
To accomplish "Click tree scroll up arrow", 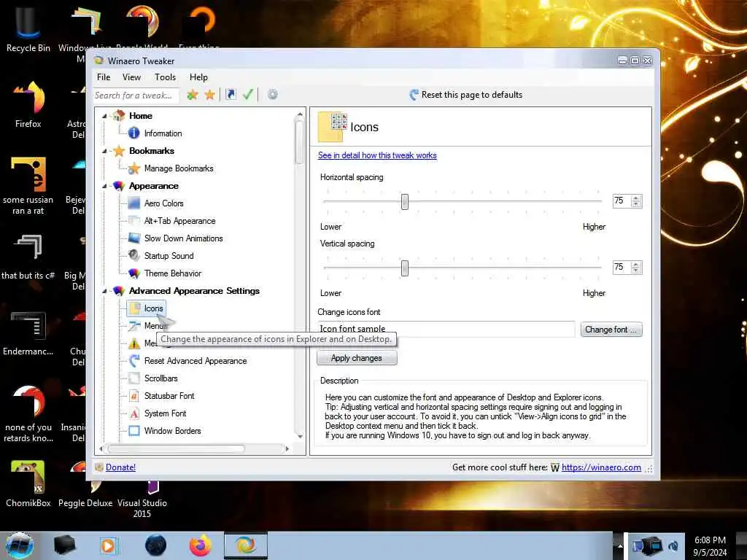I will click(x=300, y=114).
